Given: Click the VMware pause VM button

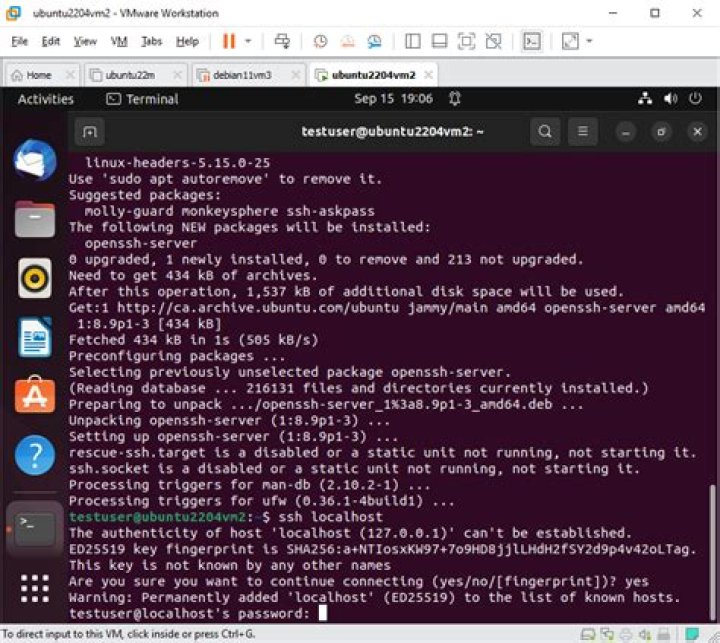Looking at the screenshot, I should tap(229, 41).
